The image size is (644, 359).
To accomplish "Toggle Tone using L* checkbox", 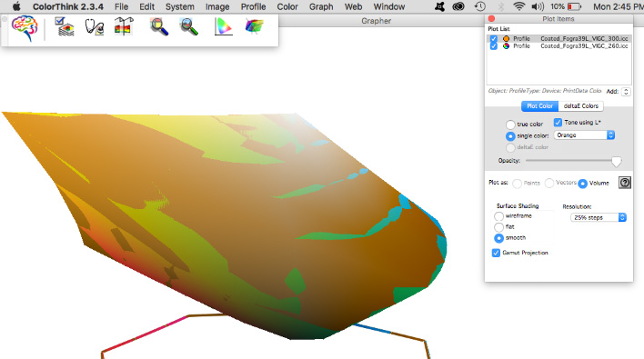I will 558,123.
